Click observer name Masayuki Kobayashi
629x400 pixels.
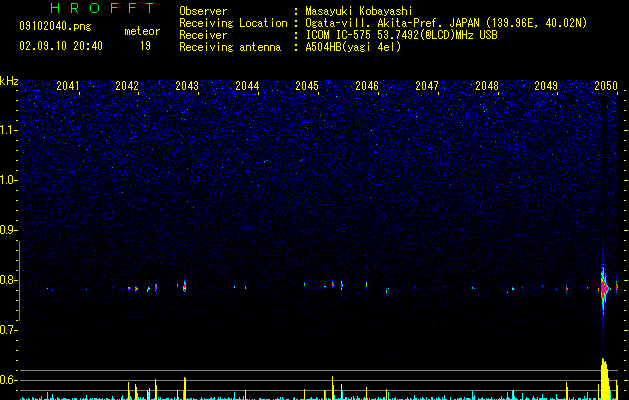359,11
